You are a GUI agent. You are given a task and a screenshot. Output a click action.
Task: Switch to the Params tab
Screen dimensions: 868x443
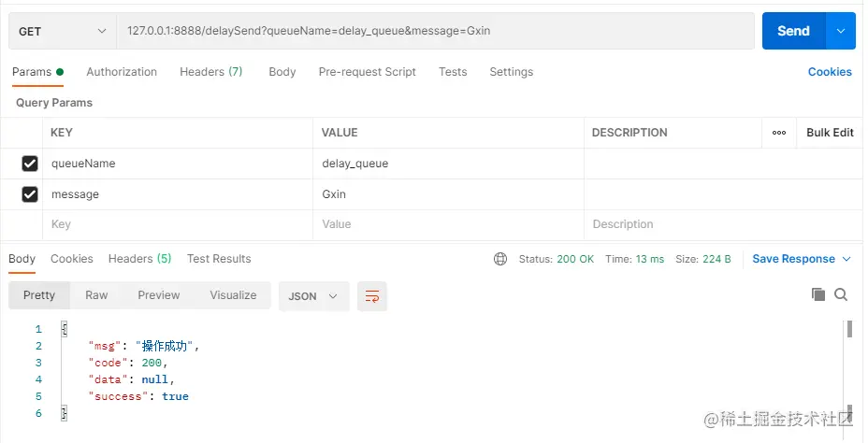[x=37, y=72]
